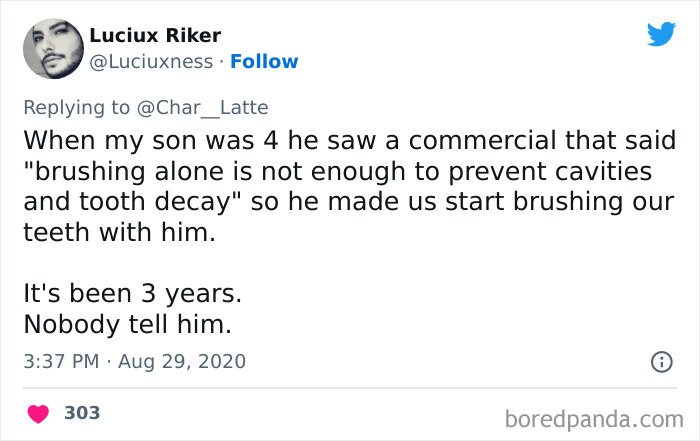Follow the Luciuxness account
Viewport: 700px width, 441px height.
tap(264, 62)
